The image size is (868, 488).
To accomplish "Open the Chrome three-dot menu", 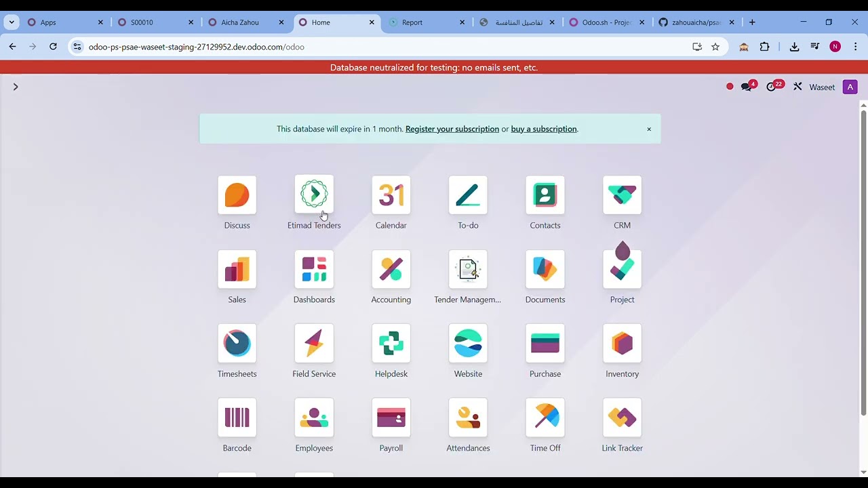I will coord(855,47).
